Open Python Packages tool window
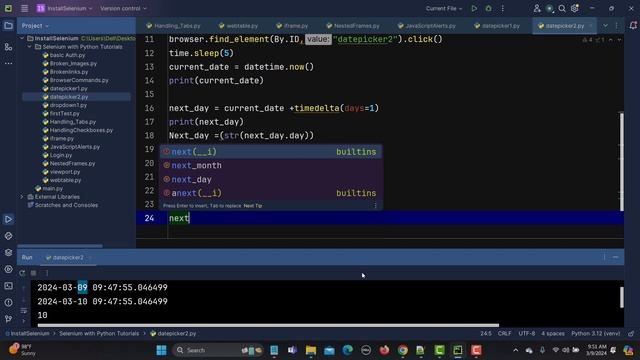The width and height of the screenshot is (640, 360). pos(8,253)
